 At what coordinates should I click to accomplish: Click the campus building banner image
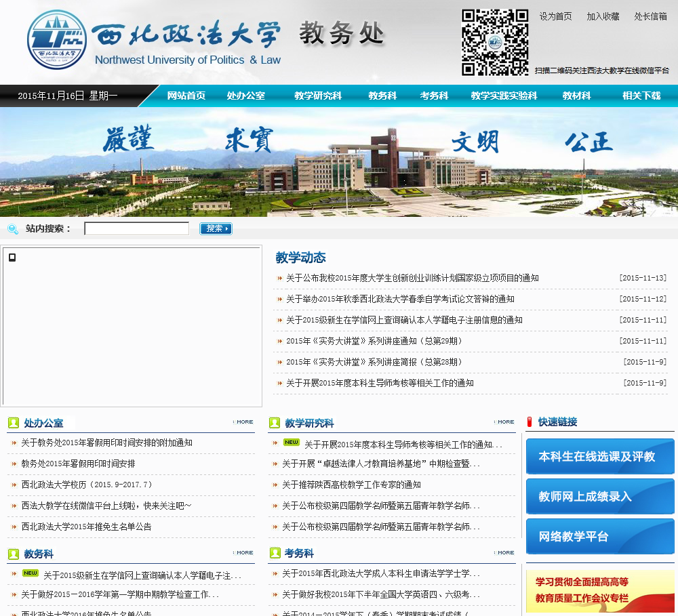pos(339,162)
